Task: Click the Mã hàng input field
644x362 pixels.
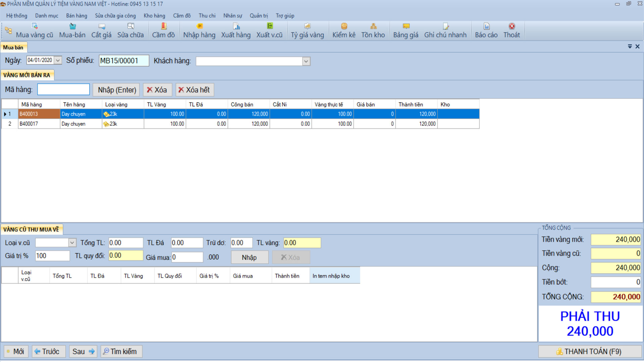Action: (x=63, y=89)
